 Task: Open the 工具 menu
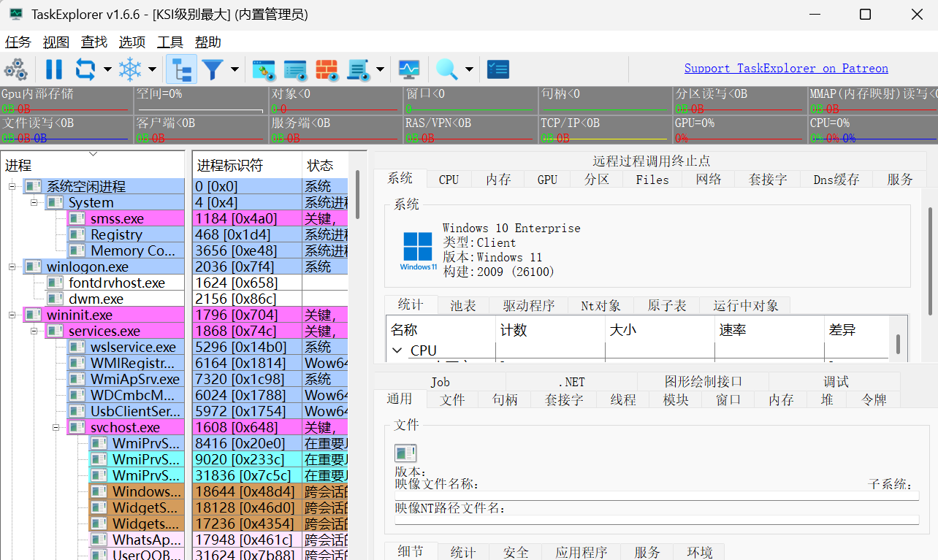170,42
